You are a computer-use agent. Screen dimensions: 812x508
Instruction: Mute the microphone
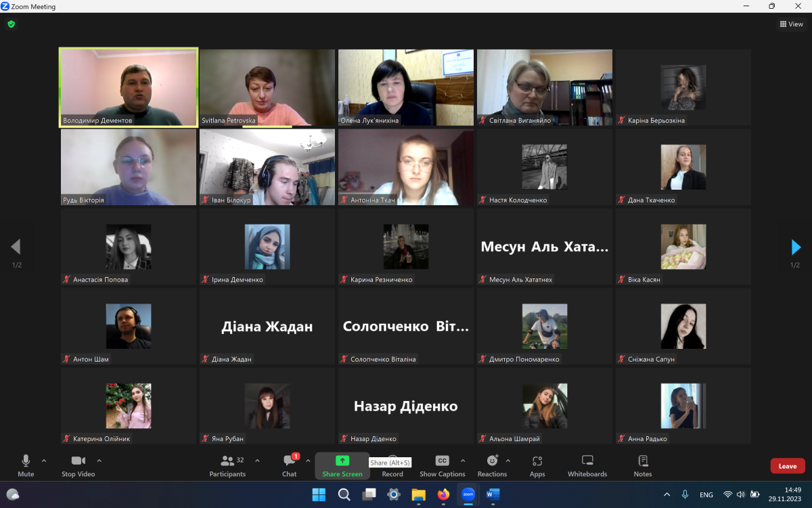point(26,465)
